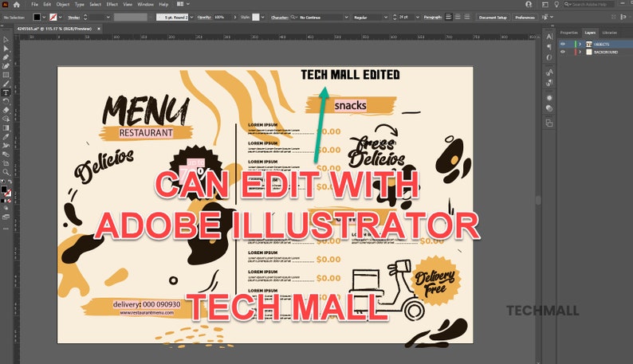Hide the OBJECTS layer
This screenshot has width=633, height=364.
tap(563, 44)
